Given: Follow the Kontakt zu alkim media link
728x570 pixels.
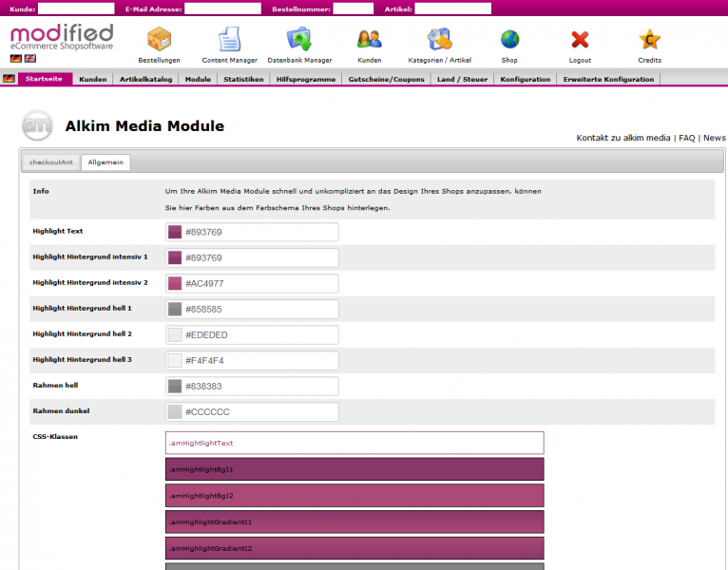Looking at the screenshot, I should tap(623, 138).
